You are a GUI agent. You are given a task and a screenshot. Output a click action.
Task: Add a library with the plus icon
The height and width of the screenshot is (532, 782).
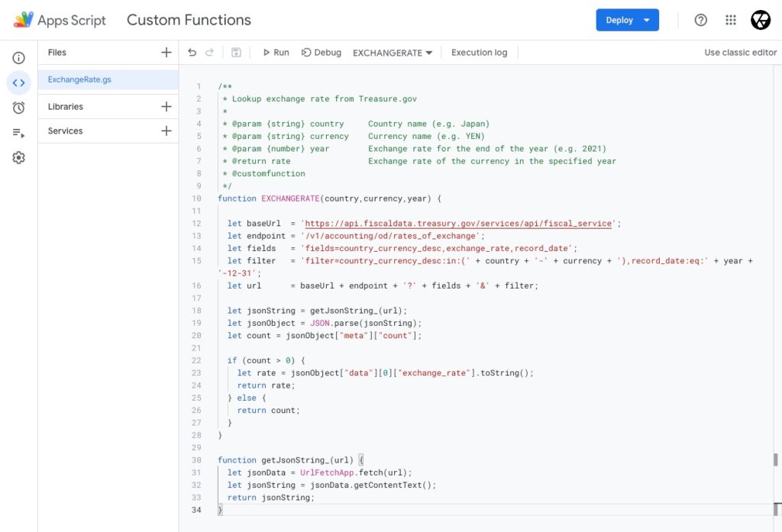pyautogui.click(x=166, y=107)
